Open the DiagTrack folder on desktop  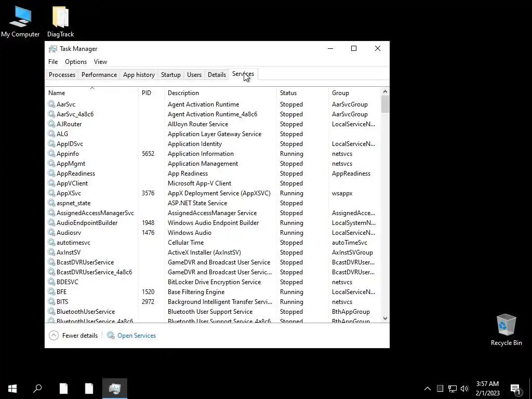pos(60,22)
